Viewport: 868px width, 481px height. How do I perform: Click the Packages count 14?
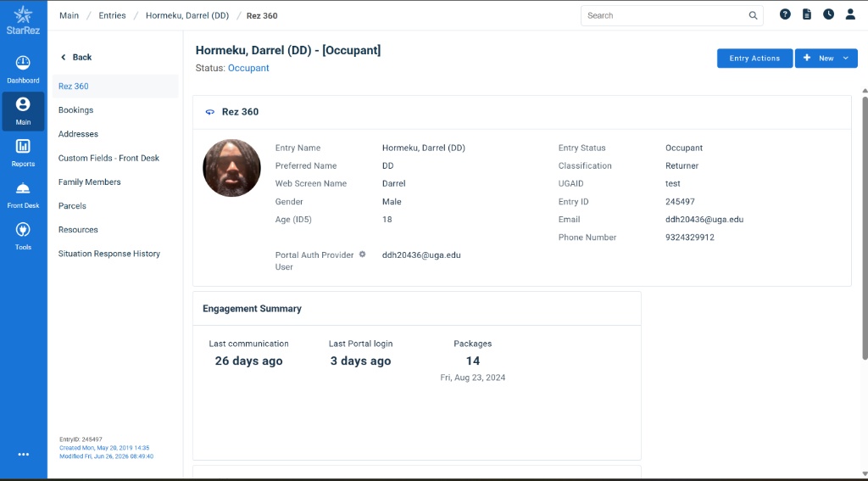[x=473, y=361]
